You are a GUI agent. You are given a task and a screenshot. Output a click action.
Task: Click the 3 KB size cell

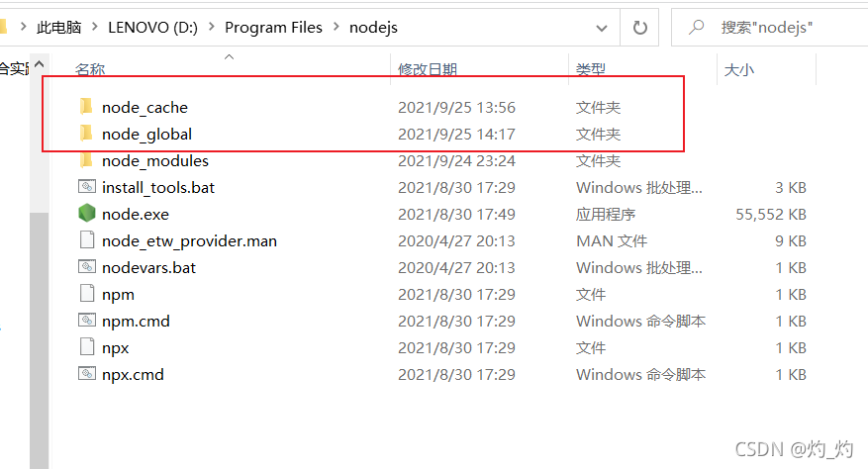791,188
